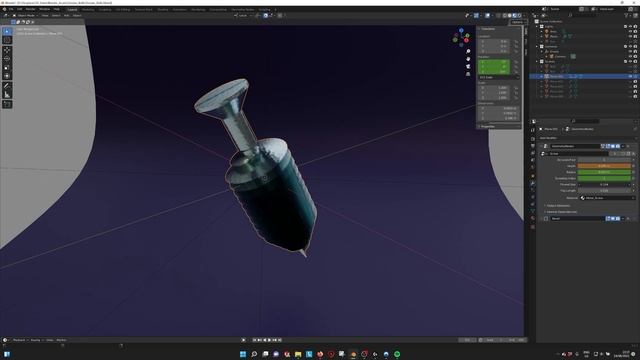
Task: Select the Move tool in toolbar
Action: coord(7,50)
